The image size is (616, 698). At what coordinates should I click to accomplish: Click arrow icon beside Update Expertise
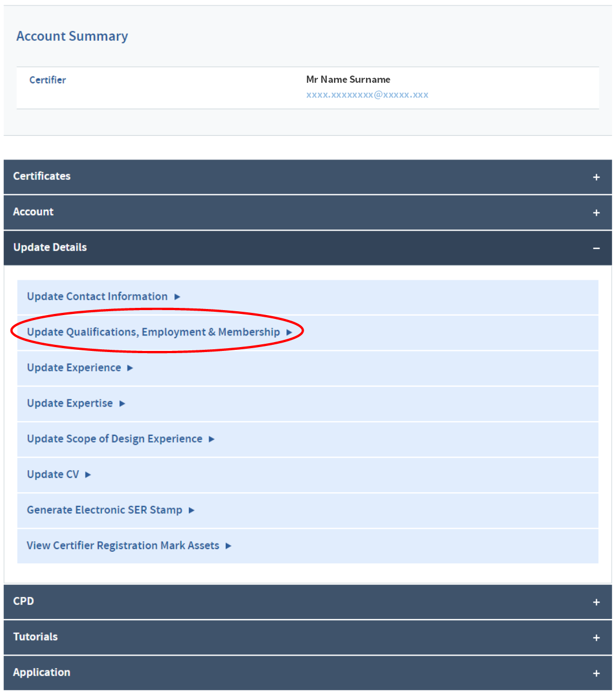coord(122,404)
